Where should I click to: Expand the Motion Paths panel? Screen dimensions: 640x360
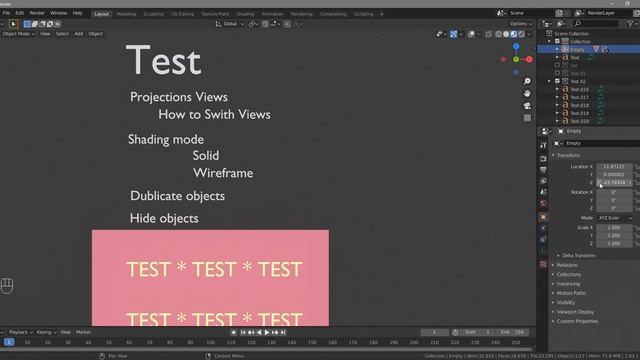571,293
